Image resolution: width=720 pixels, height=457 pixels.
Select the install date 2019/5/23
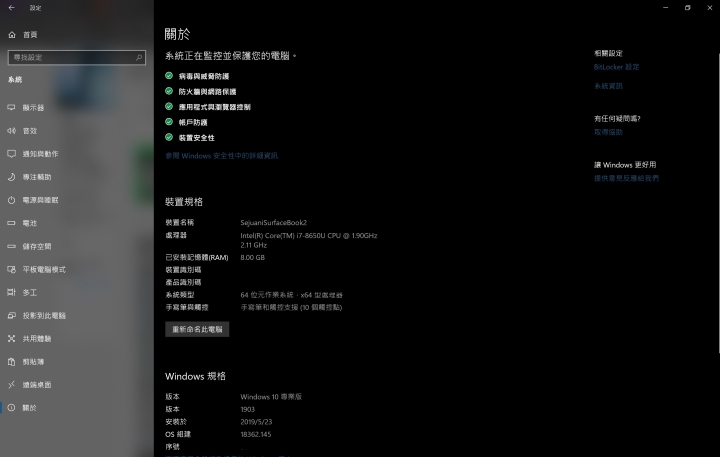tap(256, 422)
